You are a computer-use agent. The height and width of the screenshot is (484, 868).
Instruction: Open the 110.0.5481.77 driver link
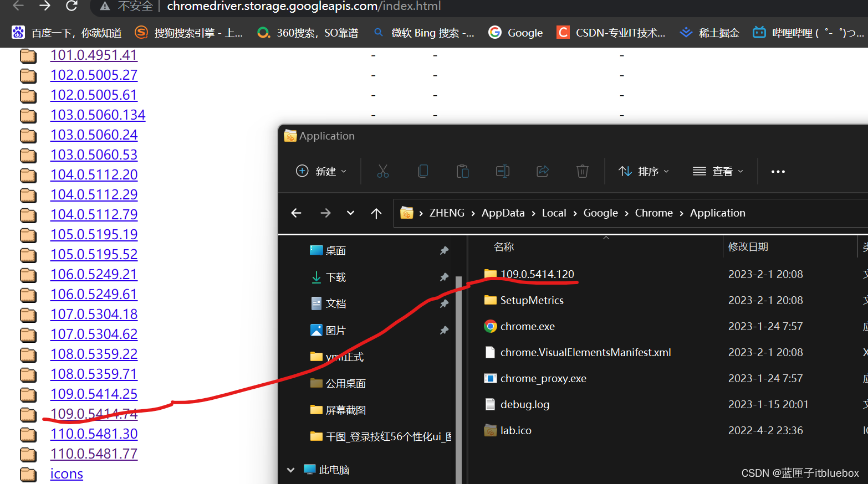point(94,454)
